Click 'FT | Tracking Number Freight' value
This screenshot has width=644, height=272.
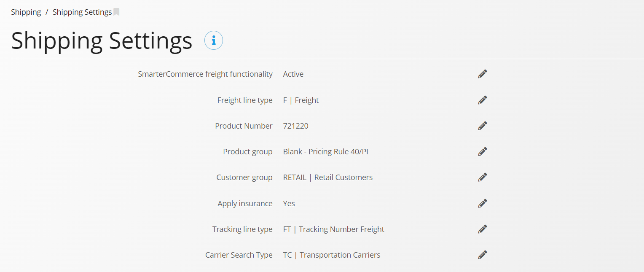click(334, 229)
